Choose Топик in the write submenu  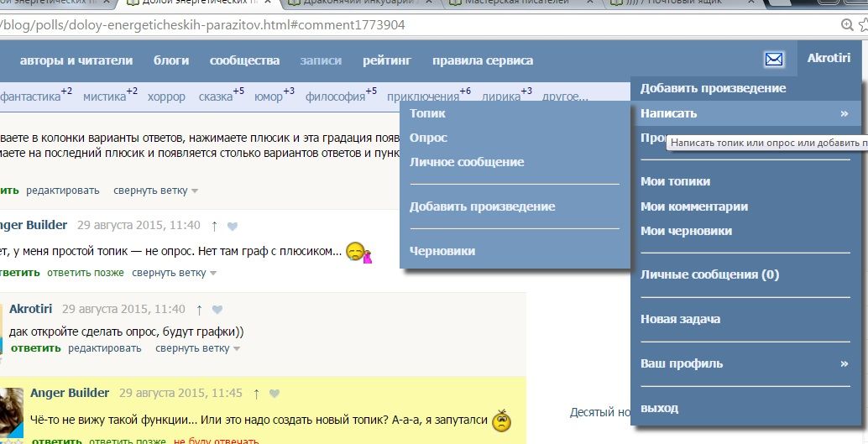pyautogui.click(x=427, y=113)
